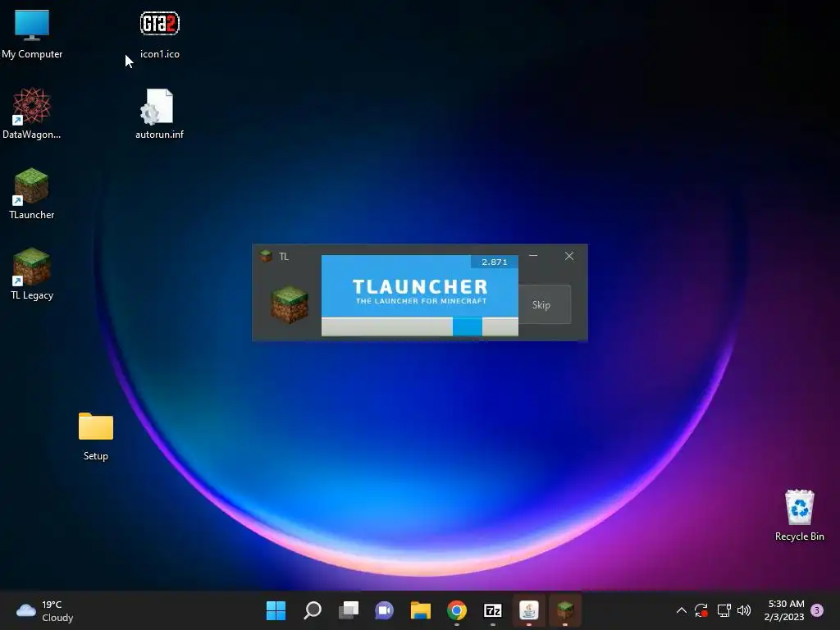Switch to the Java taskbar app

point(529,610)
